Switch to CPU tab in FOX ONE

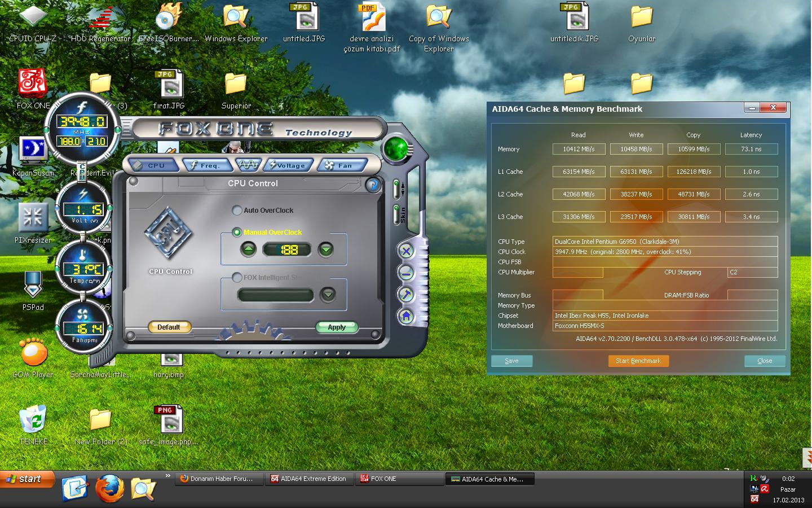[153, 165]
